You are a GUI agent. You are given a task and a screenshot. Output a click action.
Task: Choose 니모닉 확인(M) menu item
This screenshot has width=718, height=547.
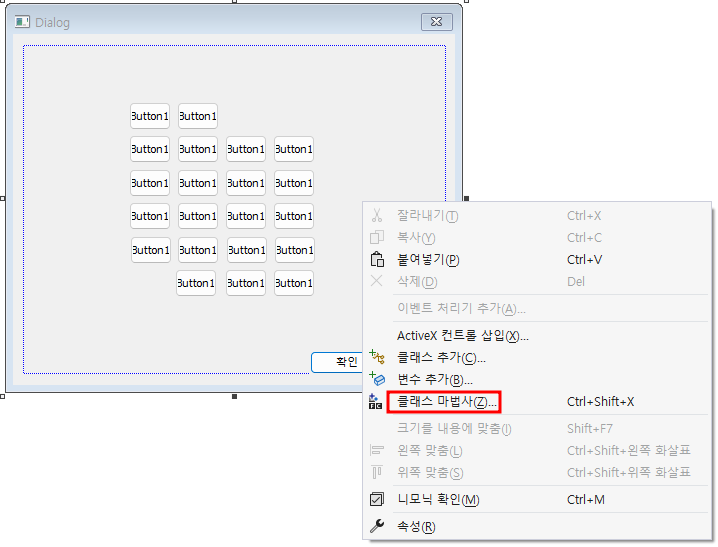(x=438, y=499)
